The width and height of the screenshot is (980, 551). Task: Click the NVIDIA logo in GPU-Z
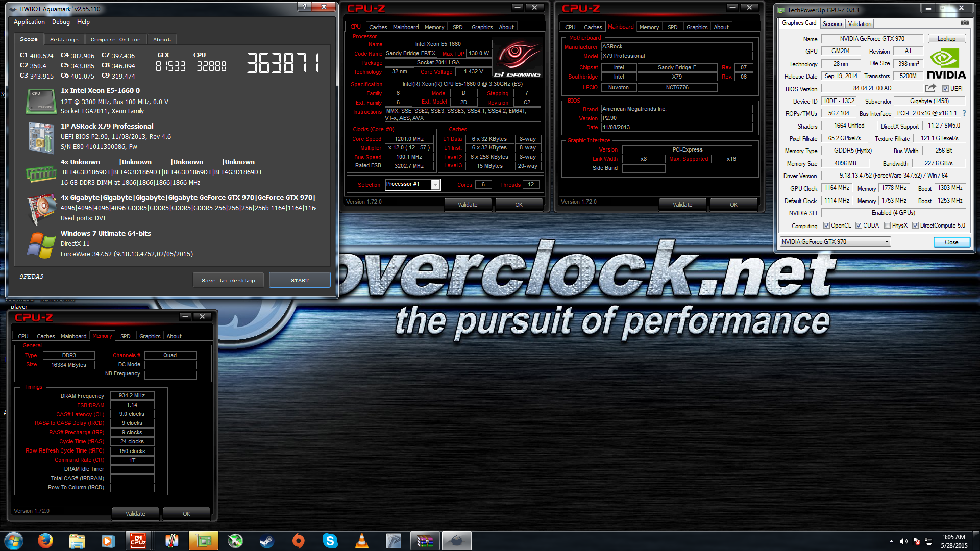[x=946, y=64]
